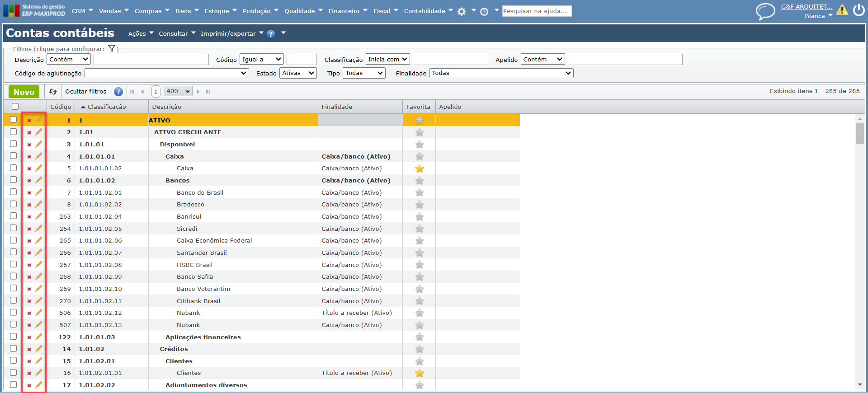
Task: Edit the Bradesco account with pencil icon
Action: (39, 204)
